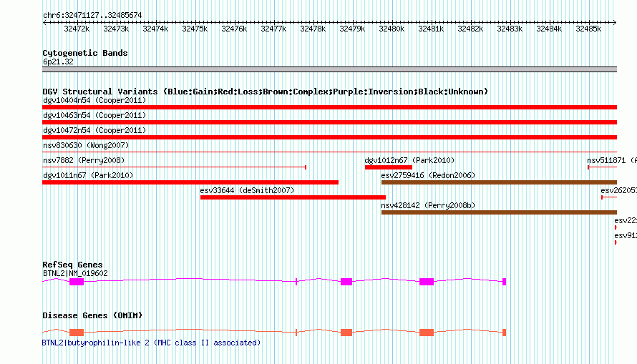Open variant dgv1011n67 (Park2010) label
The width and height of the screenshot is (637, 364).
[x=88, y=175]
